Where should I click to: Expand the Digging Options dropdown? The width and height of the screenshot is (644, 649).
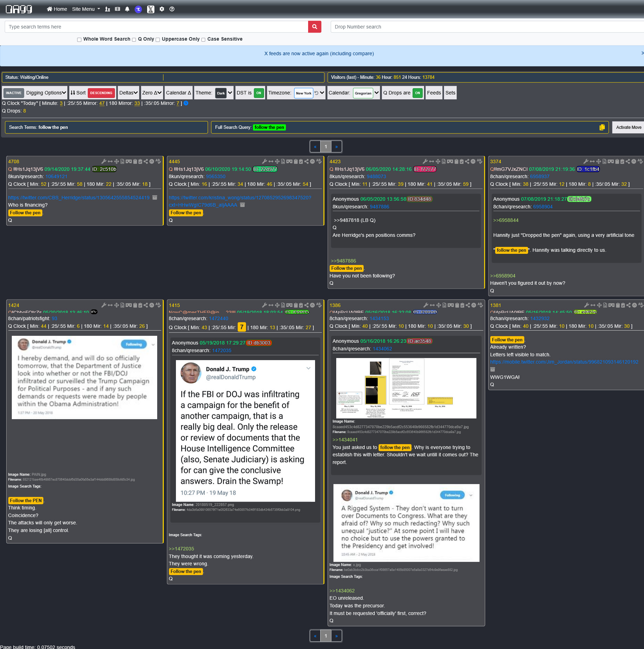[x=46, y=93]
